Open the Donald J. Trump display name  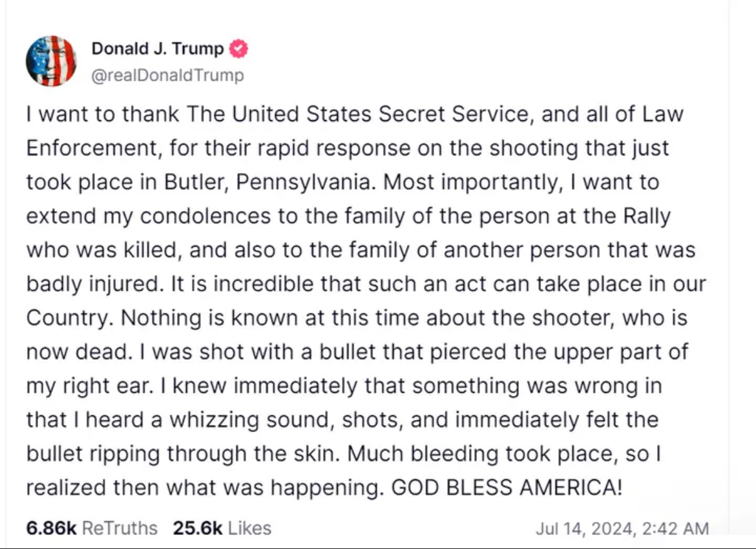click(x=158, y=48)
